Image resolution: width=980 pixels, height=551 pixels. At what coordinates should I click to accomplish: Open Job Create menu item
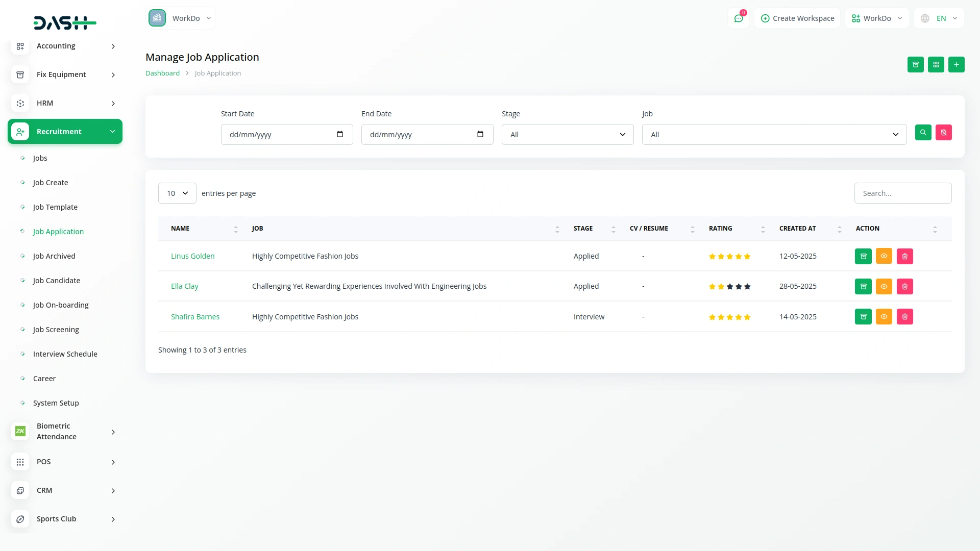click(x=51, y=183)
